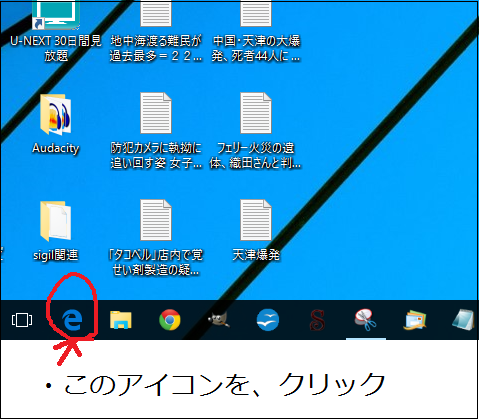This screenshot has height=420, width=479.
Task: Open GIMP from the taskbar
Action: [x=219, y=320]
